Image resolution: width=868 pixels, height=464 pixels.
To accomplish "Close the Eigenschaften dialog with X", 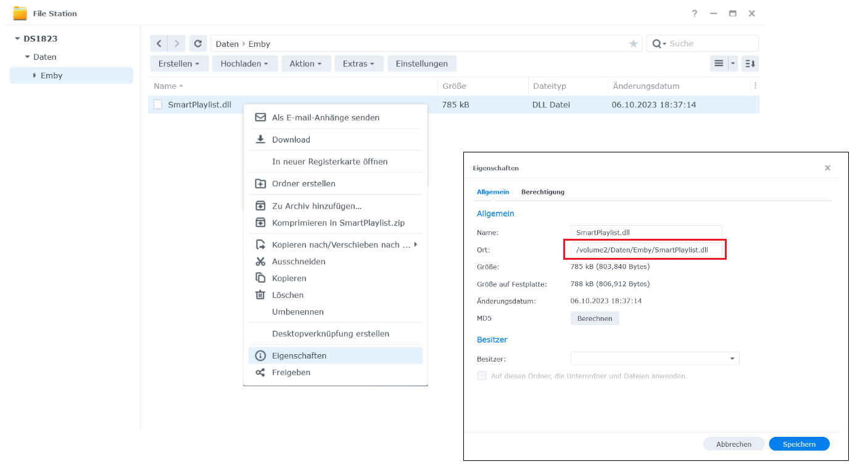I will (827, 168).
